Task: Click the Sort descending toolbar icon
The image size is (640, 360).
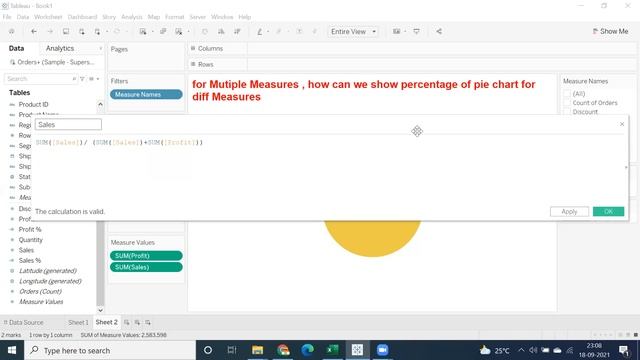Action: [x=237, y=31]
